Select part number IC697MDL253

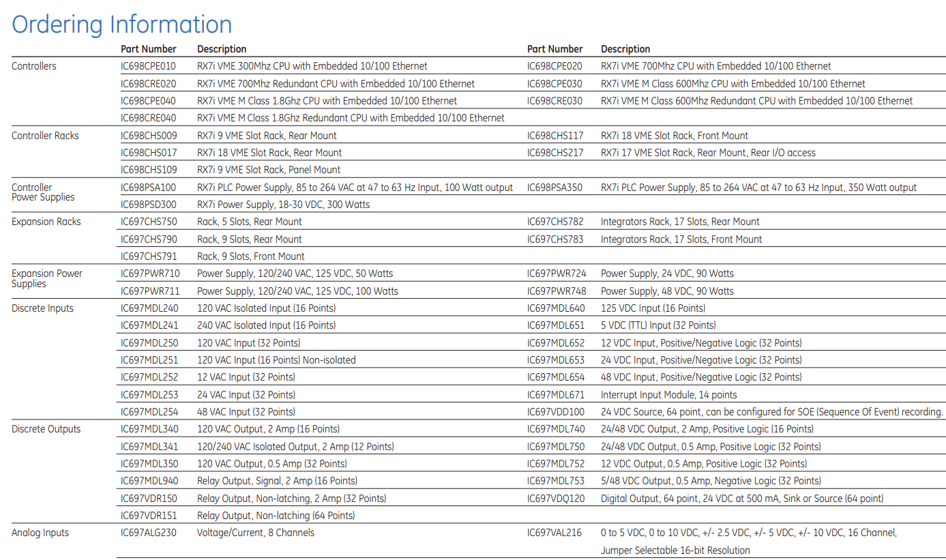(149, 395)
